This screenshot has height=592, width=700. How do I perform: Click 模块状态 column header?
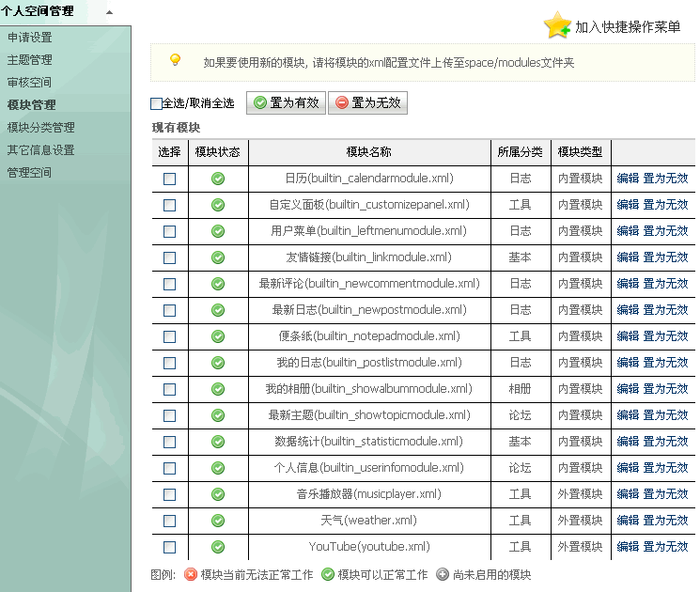pos(218,152)
